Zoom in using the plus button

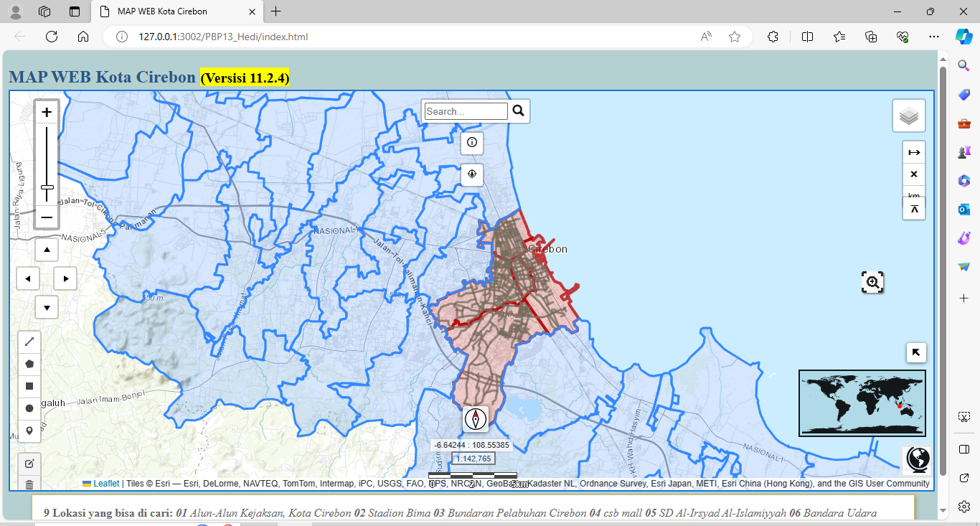click(x=47, y=112)
